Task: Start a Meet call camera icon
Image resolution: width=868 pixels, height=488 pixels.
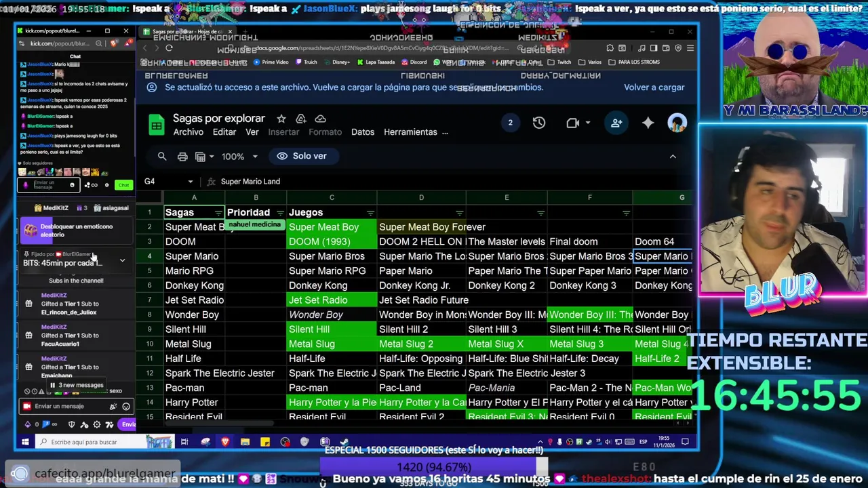Action: pyautogui.click(x=572, y=123)
